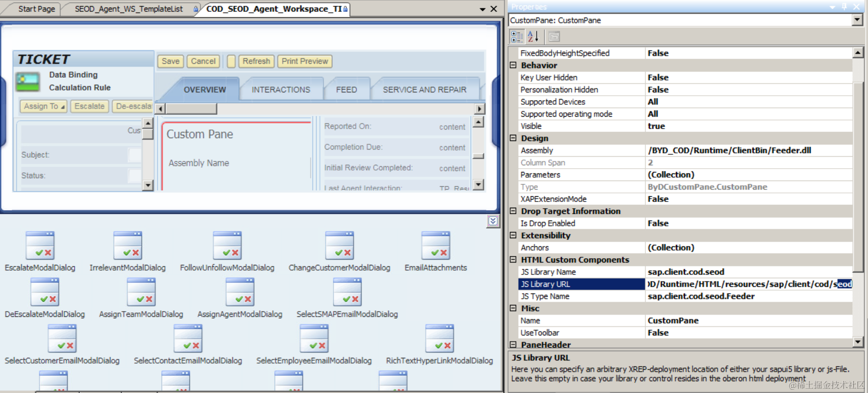Select the SelectSMAPEmailModalDialog icon
Image resolution: width=868 pixels, height=393 pixels.
[x=347, y=292]
